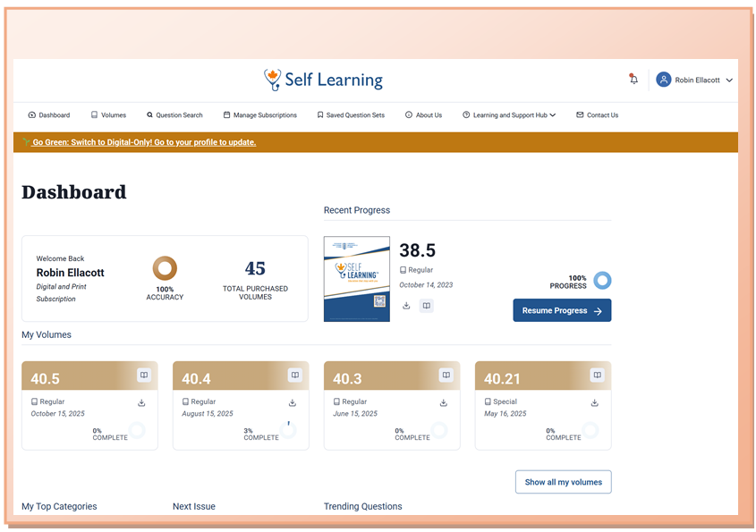Go to Question Search
Screen dimensions: 756x532
coord(174,115)
